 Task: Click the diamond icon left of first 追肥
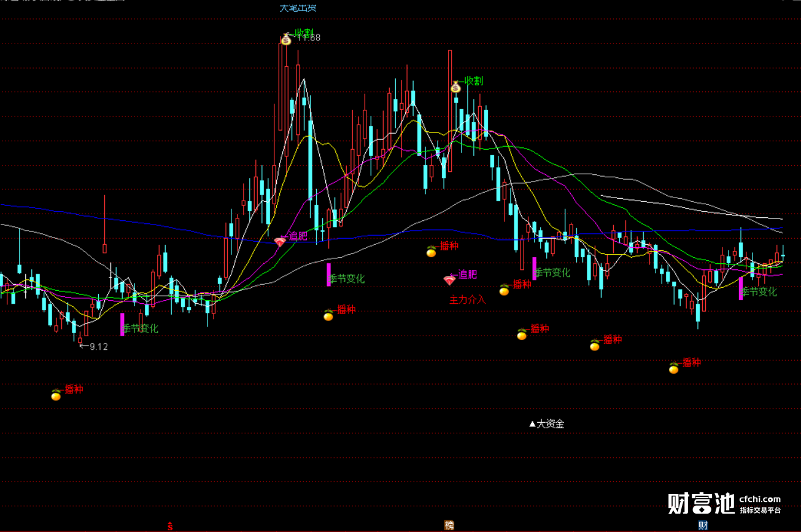280,242
